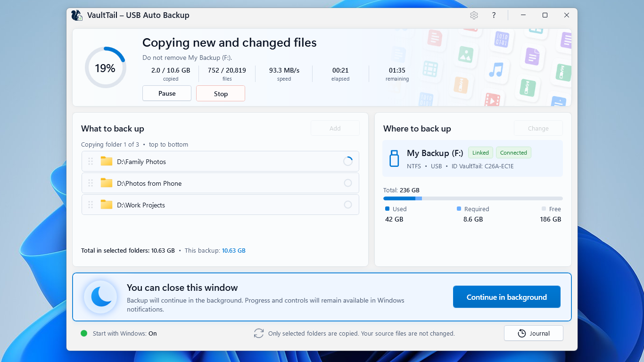Click the What to back up heading

(x=113, y=129)
